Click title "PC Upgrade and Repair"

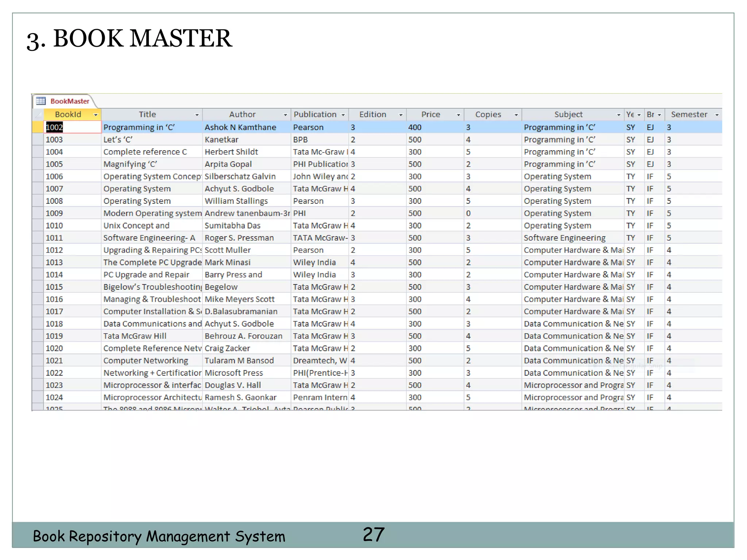click(x=146, y=275)
